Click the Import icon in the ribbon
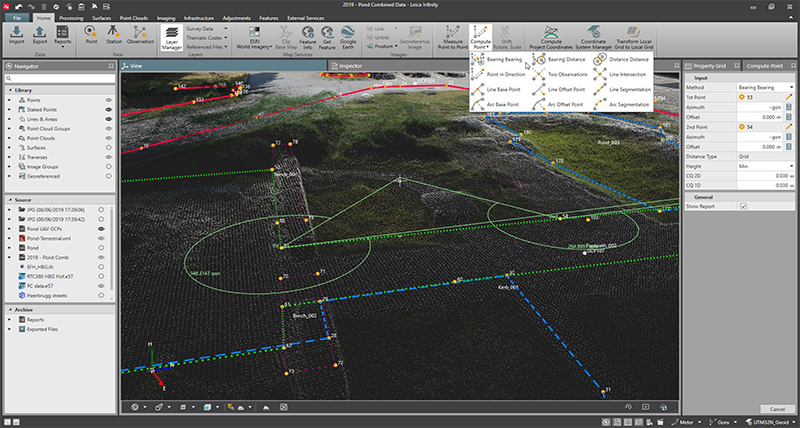The image size is (800, 428). (17, 36)
